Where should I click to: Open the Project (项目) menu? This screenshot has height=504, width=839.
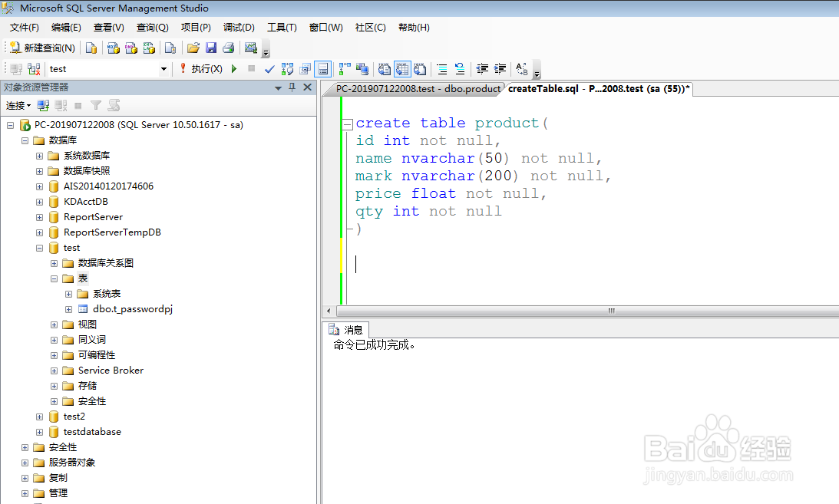click(196, 28)
